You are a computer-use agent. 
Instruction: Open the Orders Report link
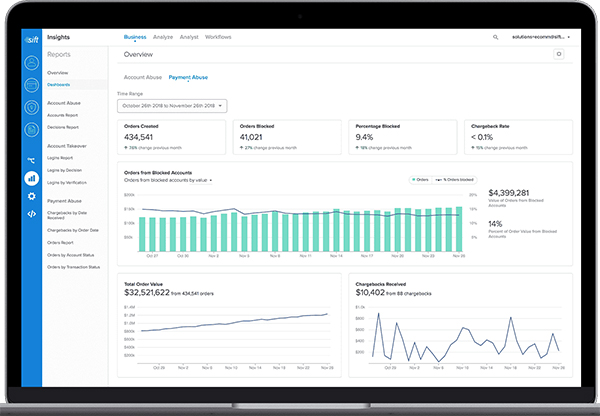[60, 243]
